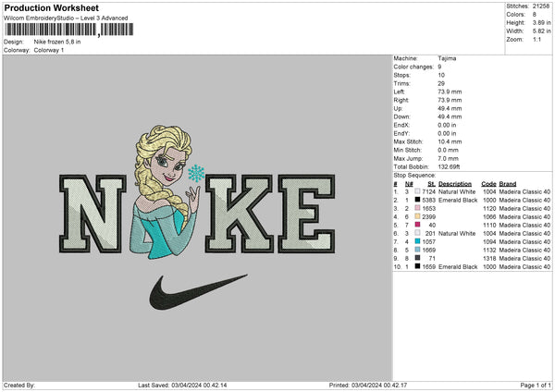Click the teal snowflake in the design
The image size is (555, 392).
pyautogui.click(x=196, y=174)
